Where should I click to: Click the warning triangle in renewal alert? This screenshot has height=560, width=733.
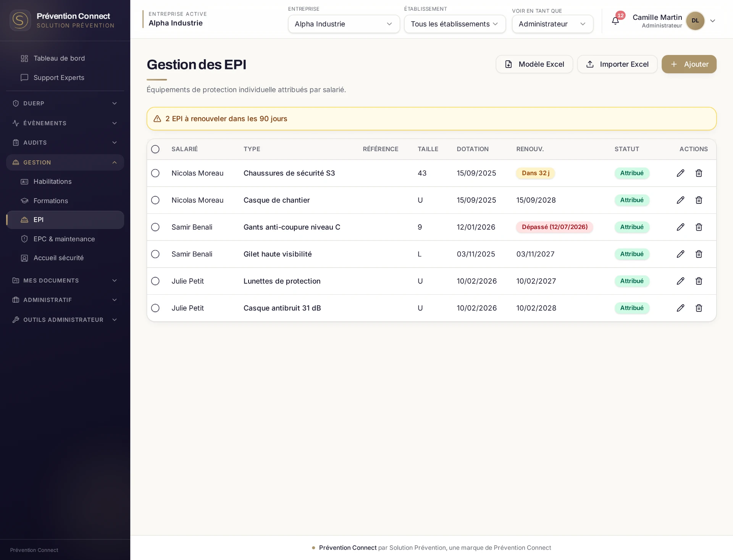tap(157, 119)
